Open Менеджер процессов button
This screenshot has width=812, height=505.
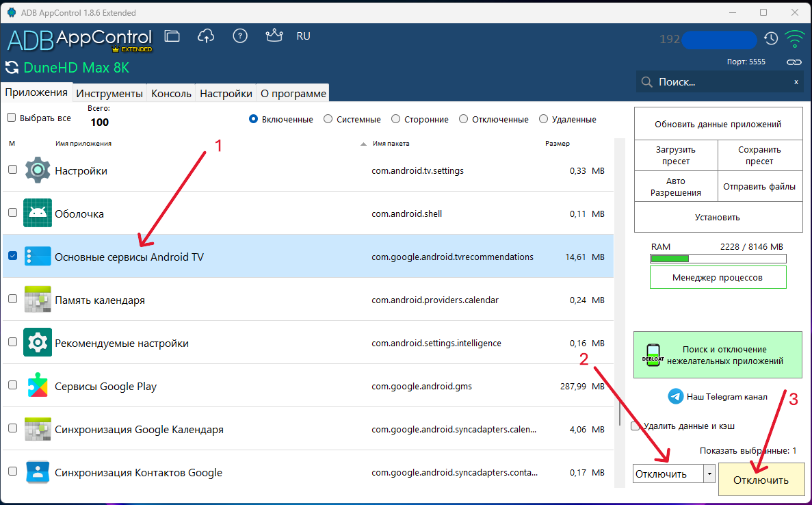[718, 277]
